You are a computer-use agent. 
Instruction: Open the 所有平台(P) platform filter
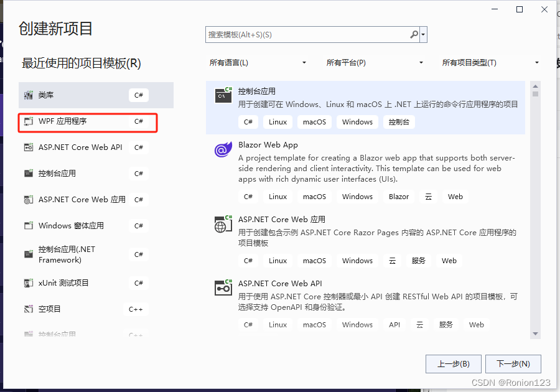[x=375, y=63]
